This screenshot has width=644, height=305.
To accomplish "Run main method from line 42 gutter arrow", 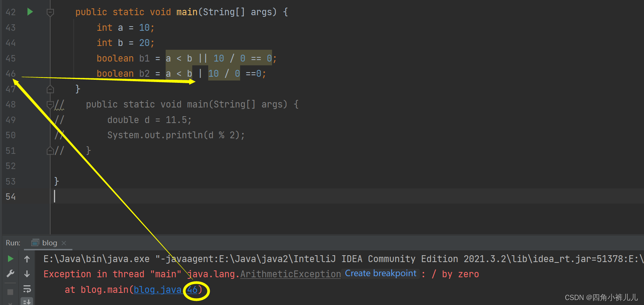I will (x=30, y=12).
